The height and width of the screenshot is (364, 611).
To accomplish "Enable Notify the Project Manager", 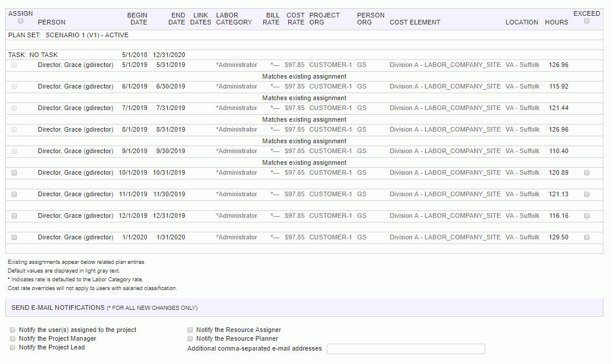I will (x=12, y=339).
